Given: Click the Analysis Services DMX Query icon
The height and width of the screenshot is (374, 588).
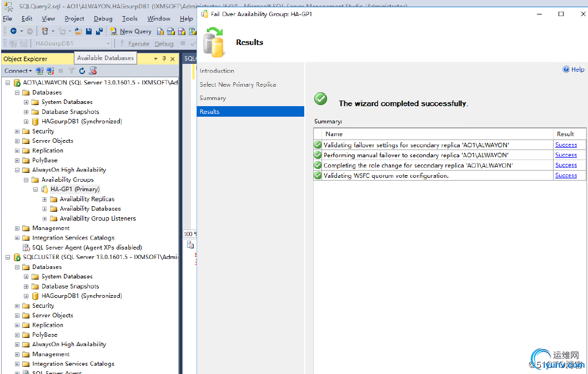Looking at the screenshot, I should tap(182, 31).
